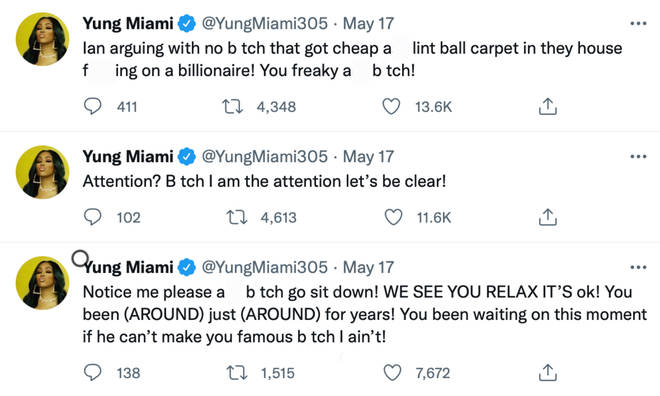This screenshot has height=396, width=660.
Task: Like the tweet with 7,672 likes
Action: point(392,372)
